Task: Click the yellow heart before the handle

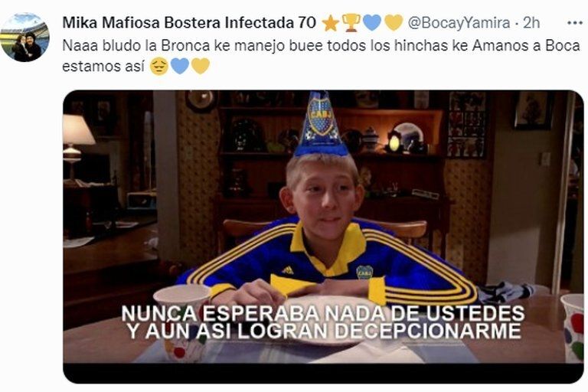Action: [x=393, y=23]
